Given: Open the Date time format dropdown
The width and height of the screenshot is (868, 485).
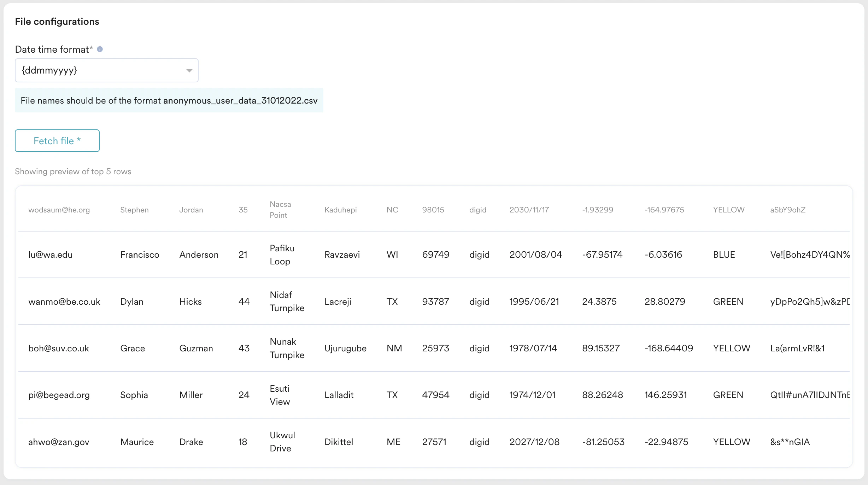Looking at the screenshot, I should [x=106, y=70].
